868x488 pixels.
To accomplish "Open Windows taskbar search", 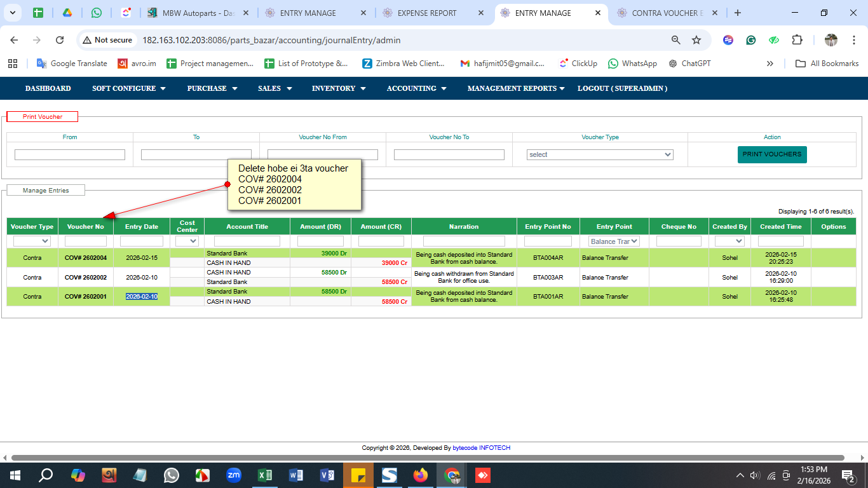I will (46, 475).
